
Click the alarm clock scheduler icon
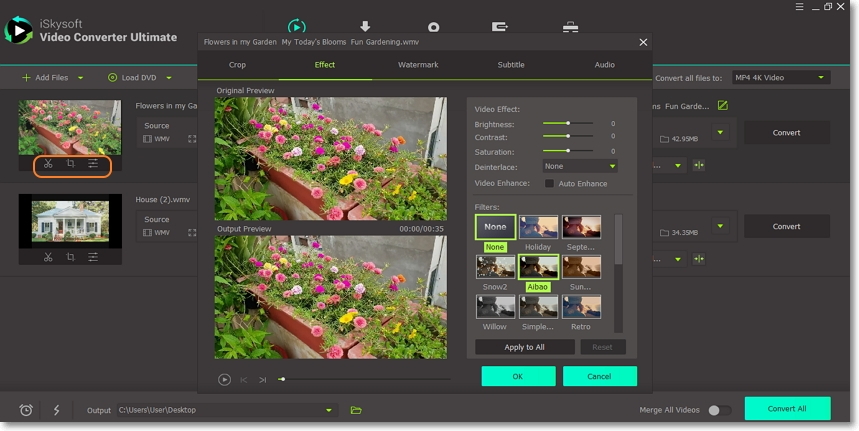[26, 410]
